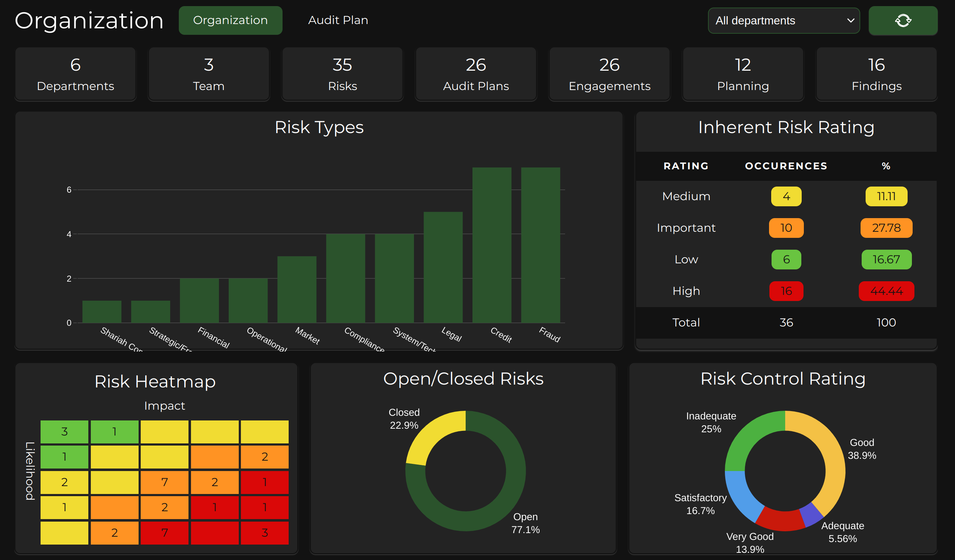Click the orange Important percentage badge
Viewport: 955px width, 560px height.
click(x=886, y=228)
